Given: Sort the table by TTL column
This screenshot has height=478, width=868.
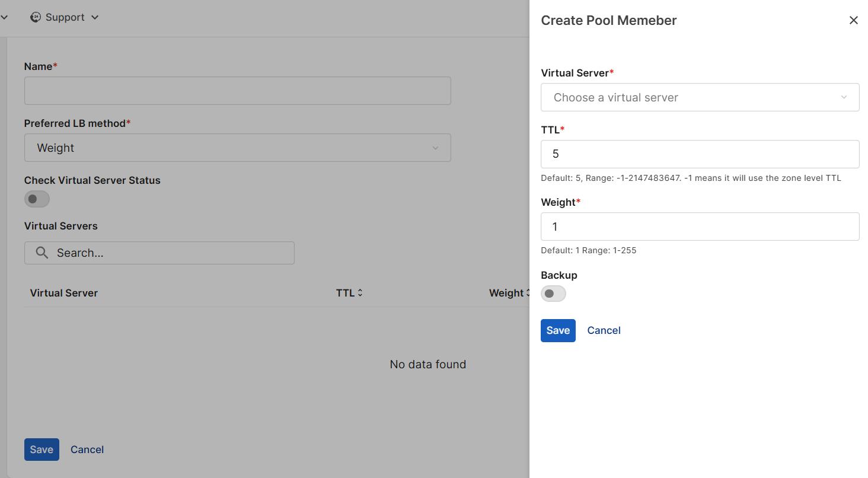Looking at the screenshot, I should point(349,292).
